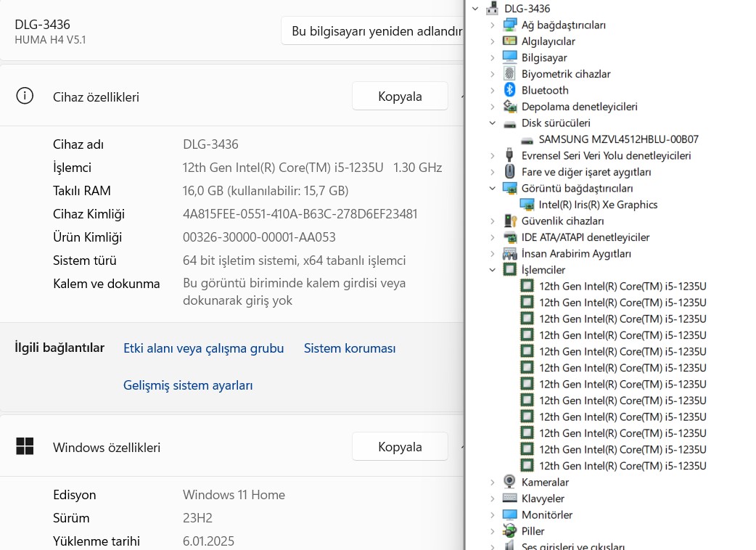Click the Piller battery icon
Screen dimensions: 756x550
(509, 530)
